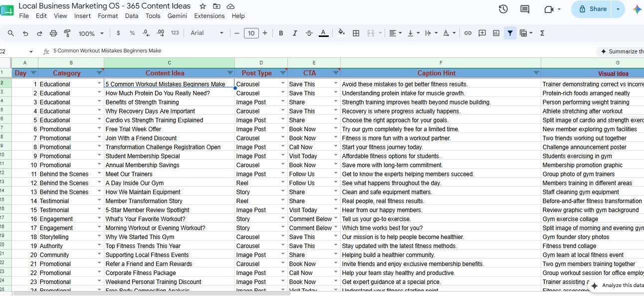Open Post Type column filter

[x=283, y=73]
